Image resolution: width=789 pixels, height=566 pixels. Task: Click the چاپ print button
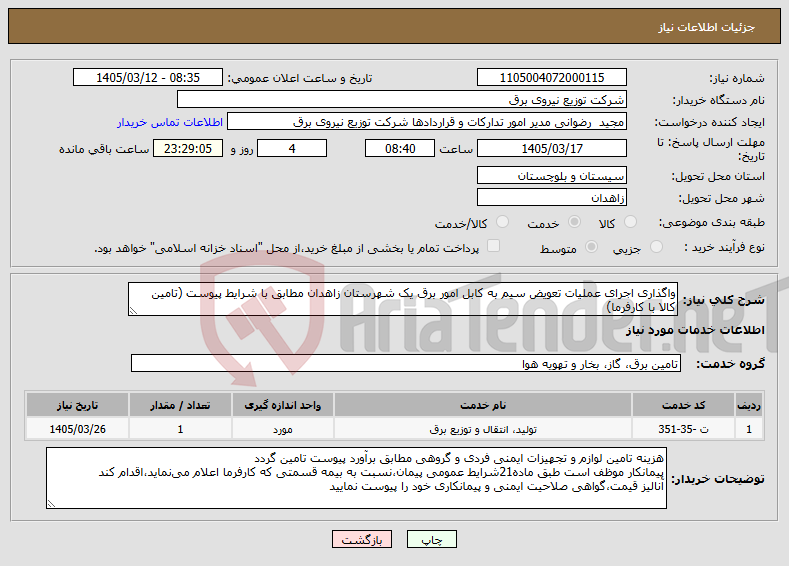(x=432, y=539)
